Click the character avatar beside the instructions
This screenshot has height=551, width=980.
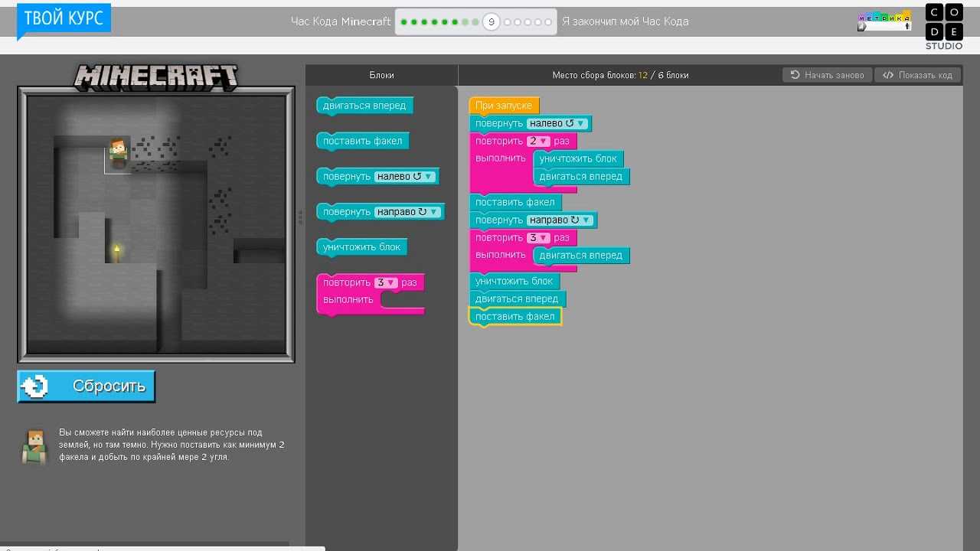[34, 446]
